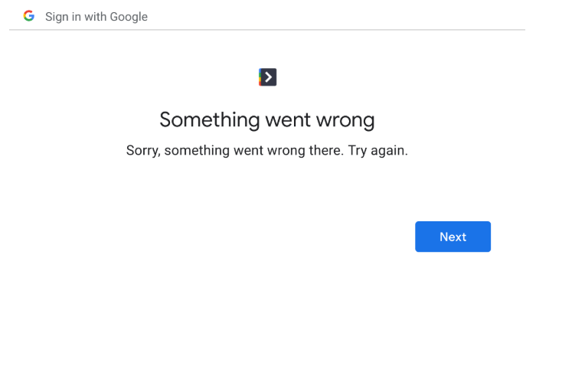The height and width of the screenshot is (392, 562).
Task: Click the 'Sign in with Google' header text
Action: click(x=96, y=17)
